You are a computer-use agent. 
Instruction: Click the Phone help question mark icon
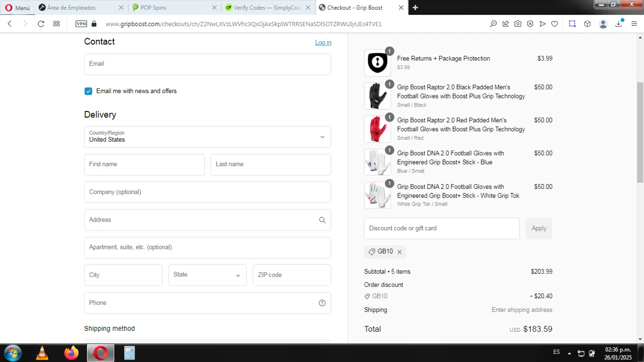point(322,303)
